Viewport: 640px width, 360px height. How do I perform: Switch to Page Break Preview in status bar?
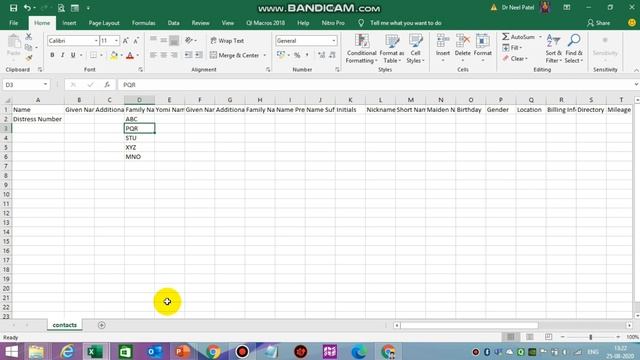pos(549,337)
